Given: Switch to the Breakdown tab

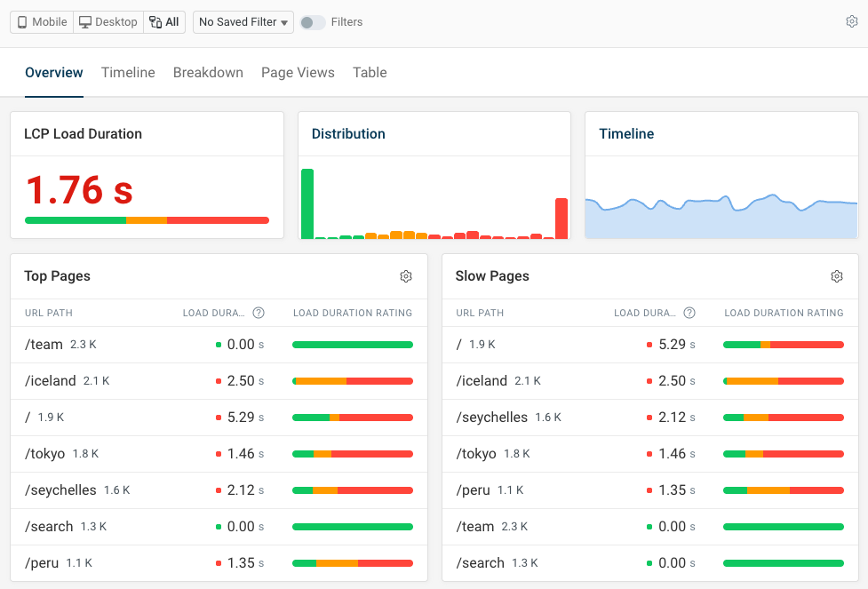Looking at the screenshot, I should (208, 73).
